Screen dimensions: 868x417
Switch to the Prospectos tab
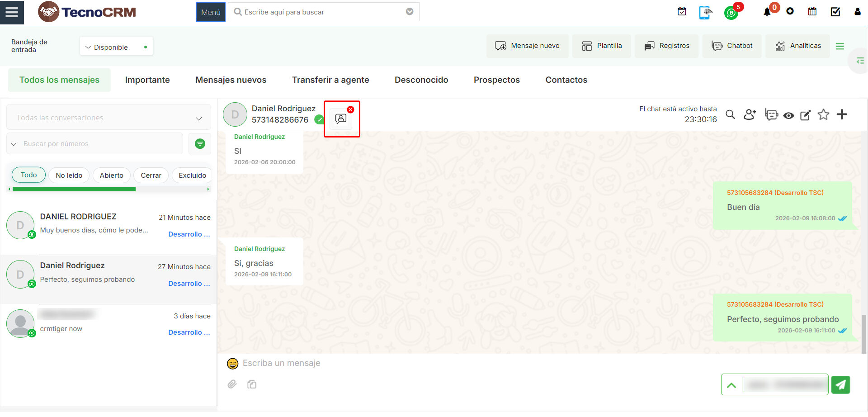[x=496, y=80]
